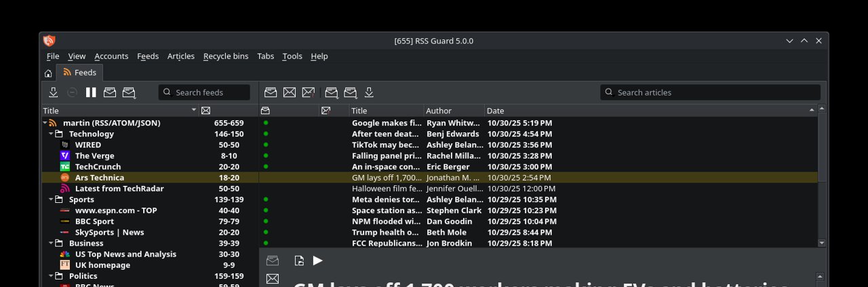This screenshot has height=287, width=868.
Task: Open the Accounts menu
Action: (x=111, y=56)
